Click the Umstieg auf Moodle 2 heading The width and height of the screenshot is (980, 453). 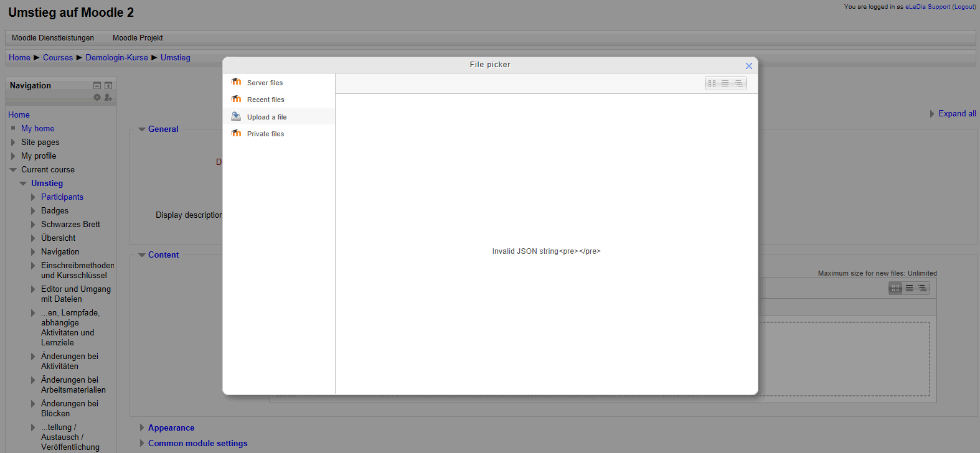70,12
